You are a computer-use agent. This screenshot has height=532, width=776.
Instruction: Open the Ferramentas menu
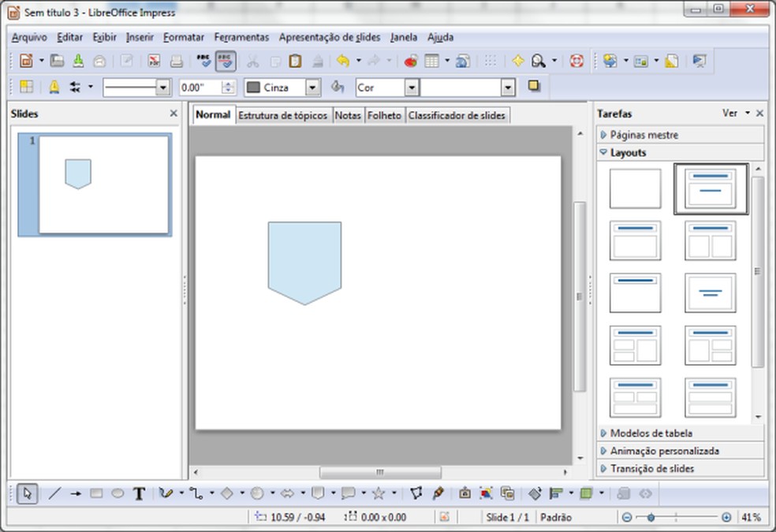point(241,37)
